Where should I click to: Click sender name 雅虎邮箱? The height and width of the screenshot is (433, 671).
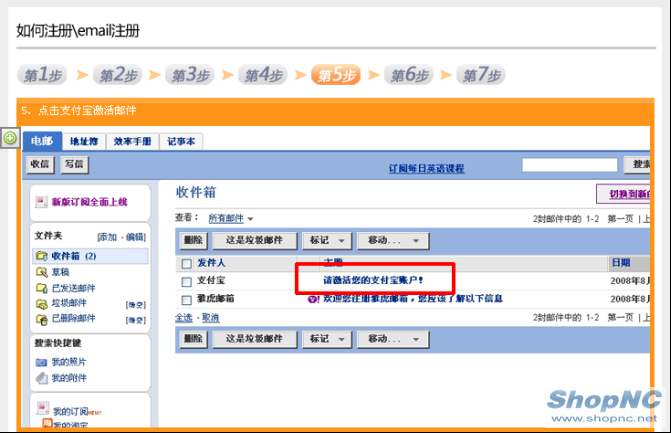point(215,298)
